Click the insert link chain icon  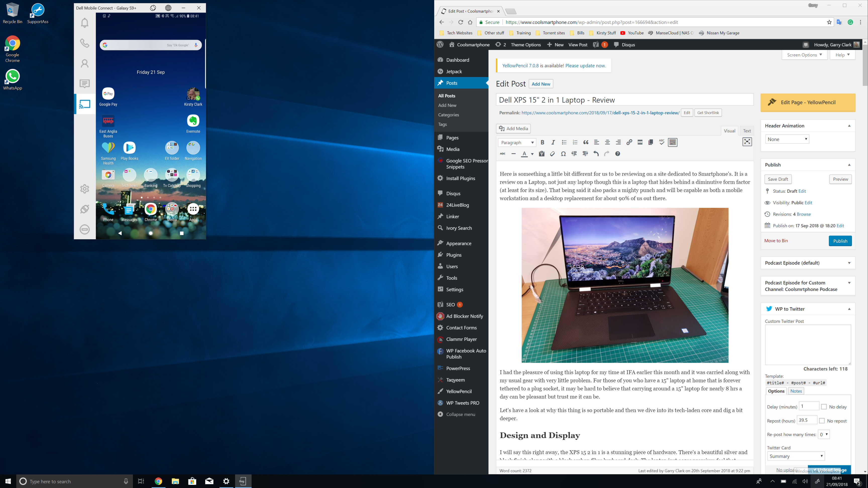[629, 143]
